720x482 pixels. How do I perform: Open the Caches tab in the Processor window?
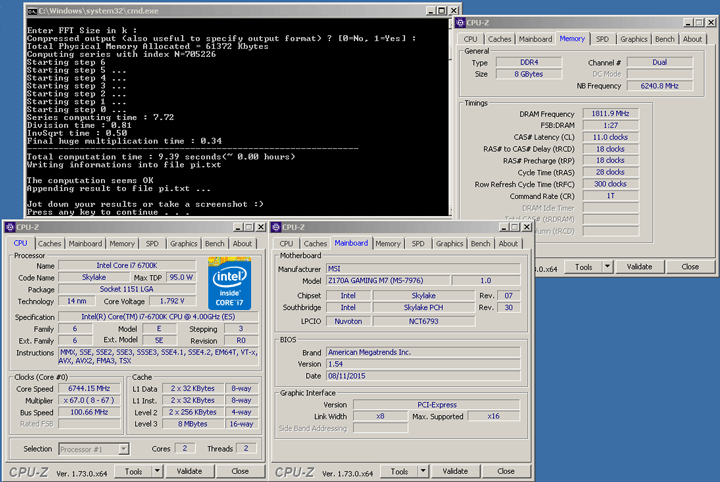coord(48,243)
